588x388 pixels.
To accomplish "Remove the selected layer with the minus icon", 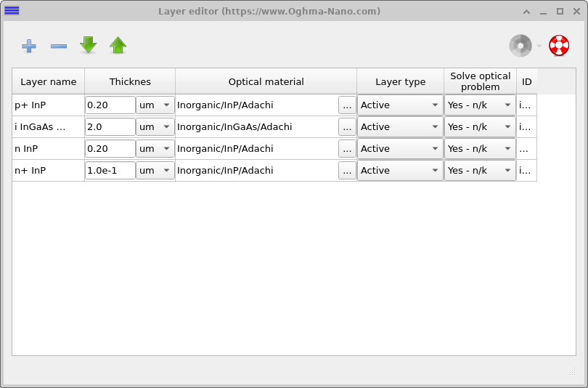I will (59, 46).
